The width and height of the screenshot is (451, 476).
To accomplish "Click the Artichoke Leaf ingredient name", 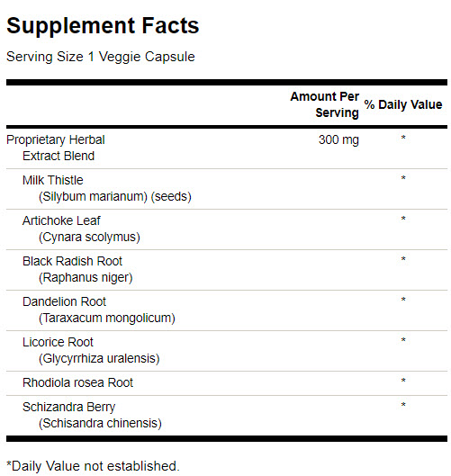I will pyautogui.click(x=61, y=220).
